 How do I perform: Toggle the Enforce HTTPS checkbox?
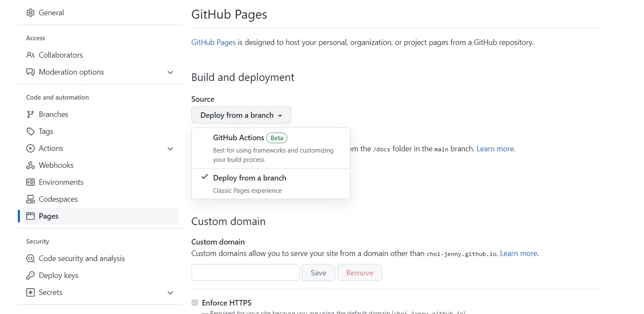[x=195, y=303]
